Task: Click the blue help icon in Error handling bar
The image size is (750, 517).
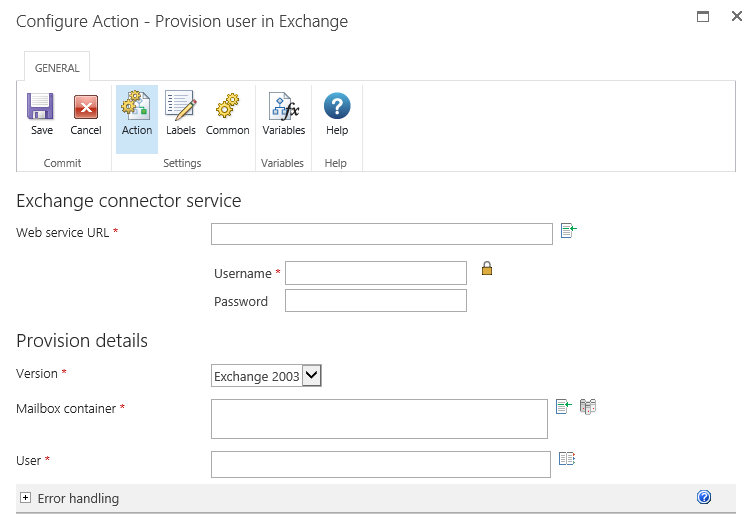Action: [x=704, y=497]
